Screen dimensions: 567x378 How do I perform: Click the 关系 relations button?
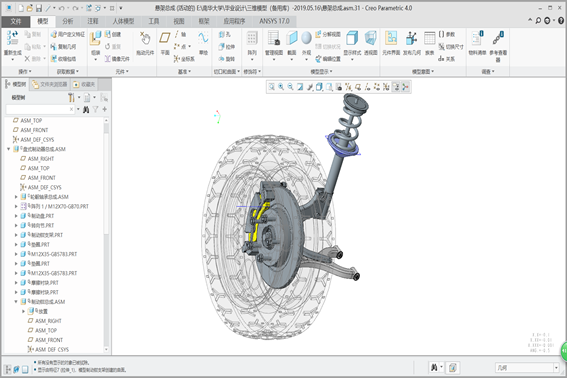pos(447,59)
